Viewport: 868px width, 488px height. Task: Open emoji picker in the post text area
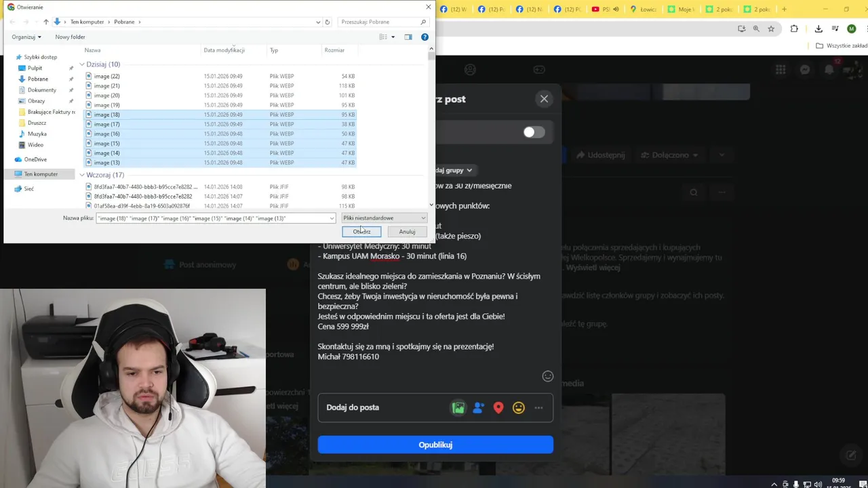[548, 376]
